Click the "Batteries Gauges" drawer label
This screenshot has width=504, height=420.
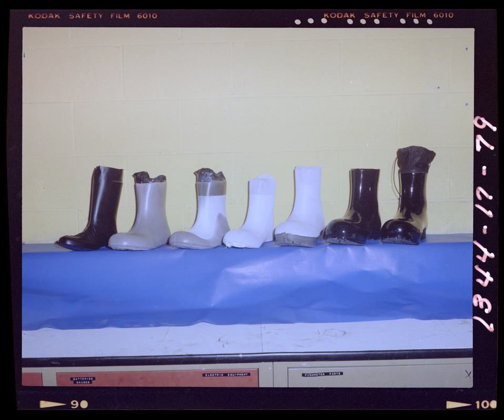[82, 380]
